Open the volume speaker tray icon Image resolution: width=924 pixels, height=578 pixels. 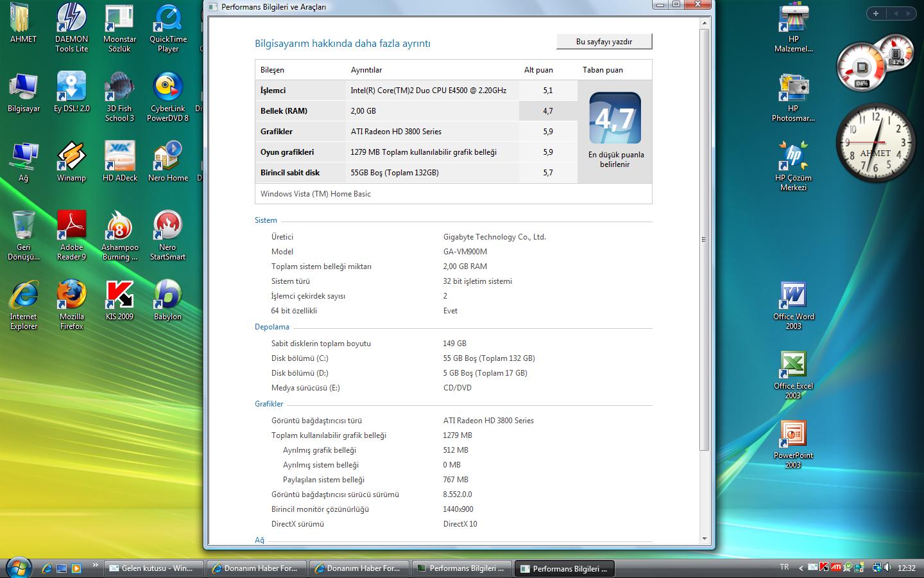888,568
